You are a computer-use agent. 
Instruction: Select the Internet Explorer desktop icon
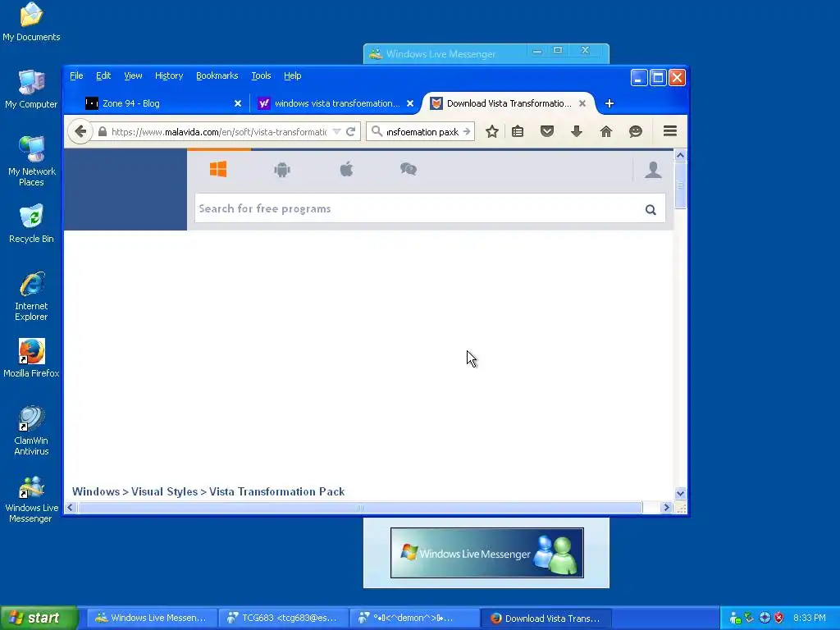click(x=31, y=295)
